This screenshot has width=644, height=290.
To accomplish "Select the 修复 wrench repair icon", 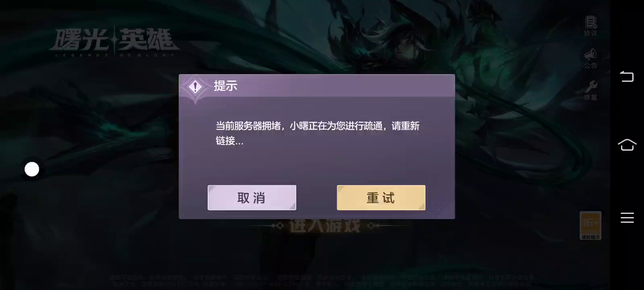I will [590, 91].
